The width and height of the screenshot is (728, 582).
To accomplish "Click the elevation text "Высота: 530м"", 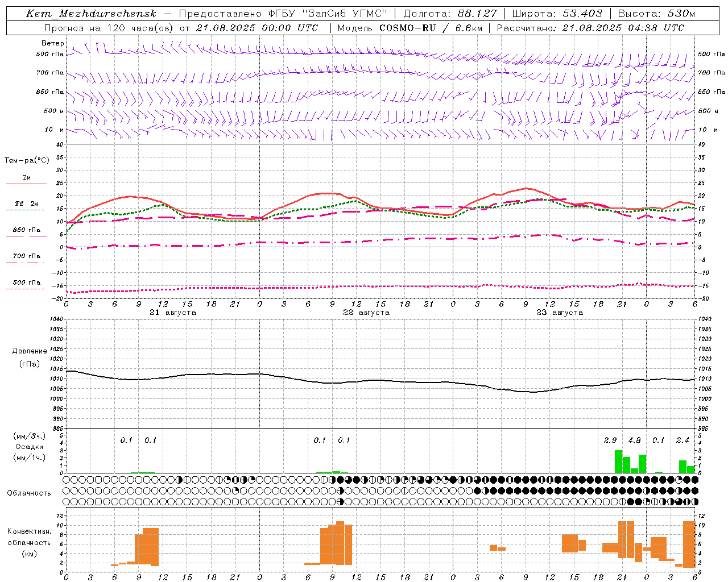I will coord(656,14).
